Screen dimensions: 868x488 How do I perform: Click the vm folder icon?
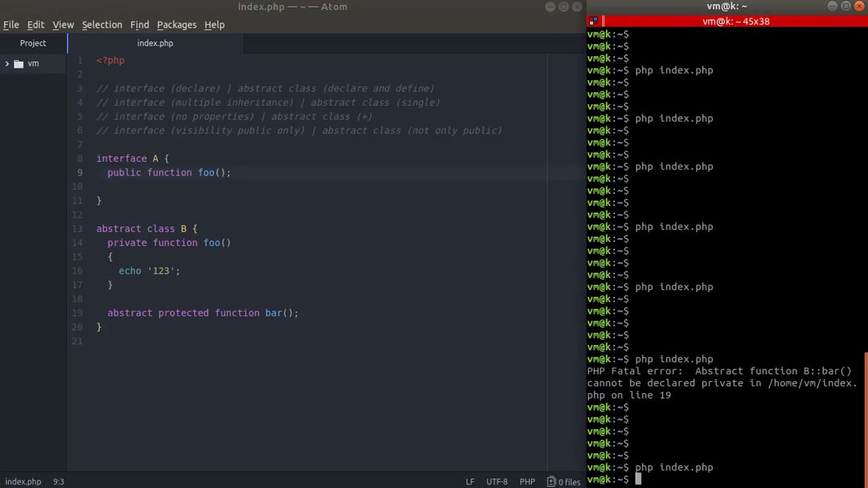click(x=18, y=64)
